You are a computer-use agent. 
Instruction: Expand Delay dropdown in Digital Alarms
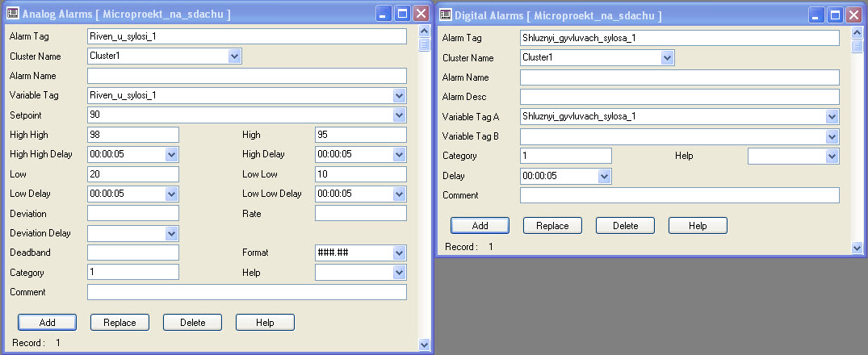pyautogui.click(x=605, y=176)
